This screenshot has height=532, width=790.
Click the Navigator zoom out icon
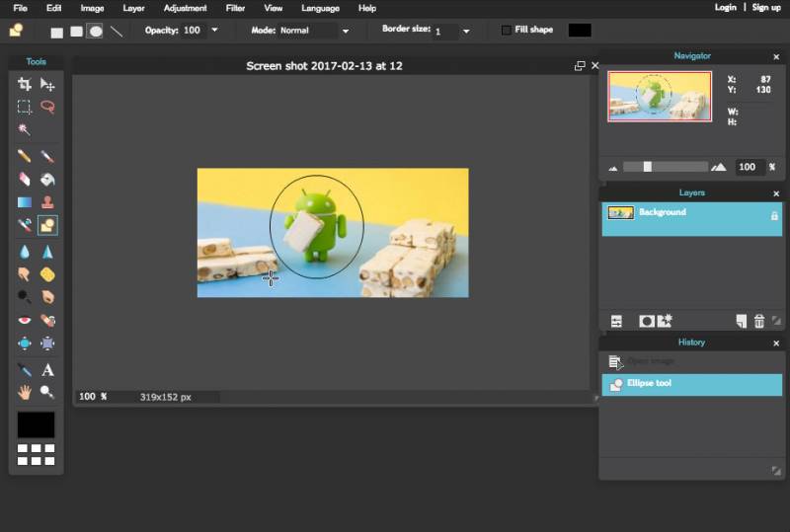pyautogui.click(x=613, y=168)
